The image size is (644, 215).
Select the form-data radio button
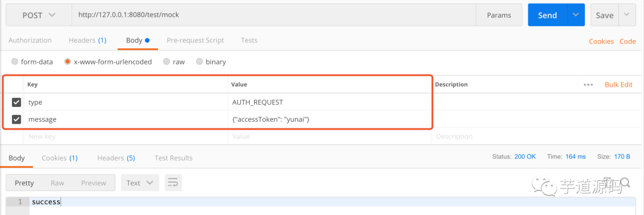(x=15, y=62)
